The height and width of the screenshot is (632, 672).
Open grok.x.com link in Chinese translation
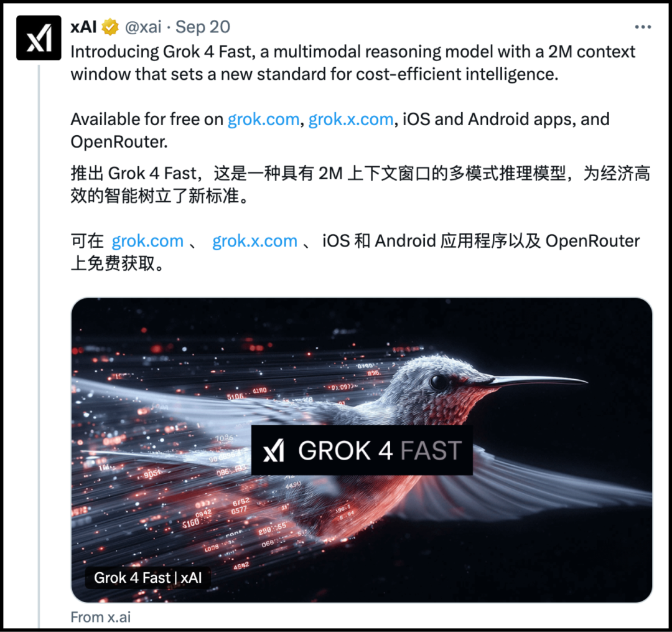pyautogui.click(x=254, y=241)
